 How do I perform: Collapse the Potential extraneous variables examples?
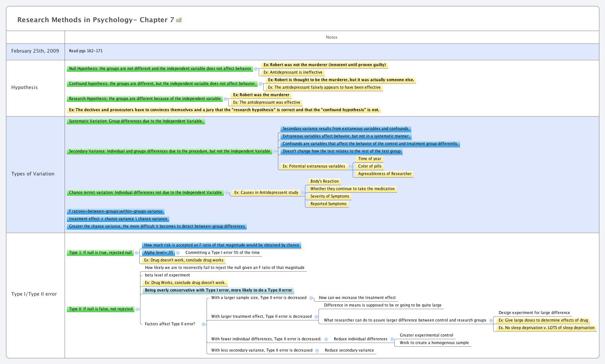pos(350,166)
